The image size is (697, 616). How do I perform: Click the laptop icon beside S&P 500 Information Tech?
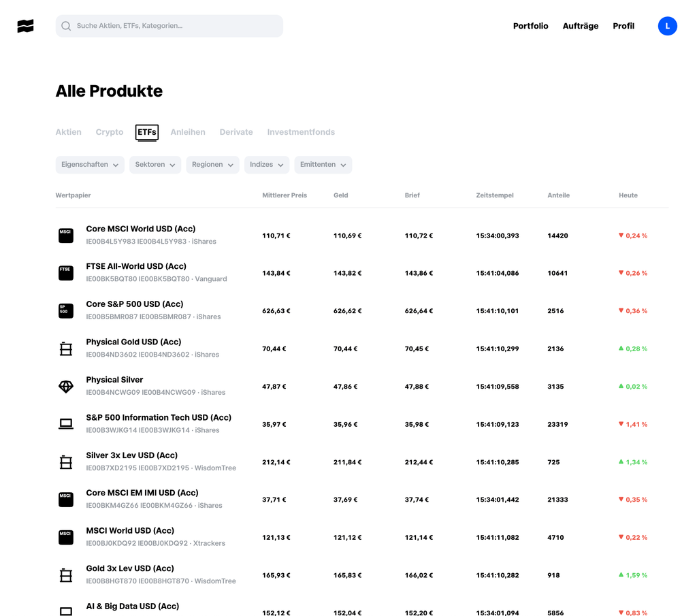65,424
